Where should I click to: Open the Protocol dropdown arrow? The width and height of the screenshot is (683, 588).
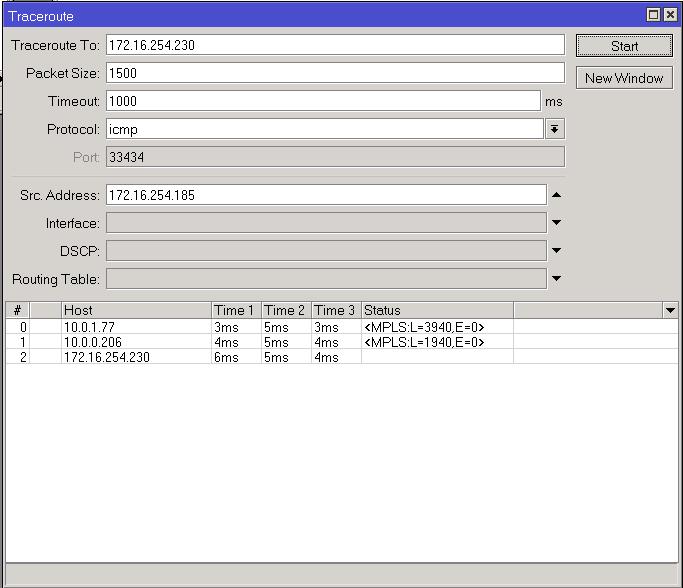[555, 129]
